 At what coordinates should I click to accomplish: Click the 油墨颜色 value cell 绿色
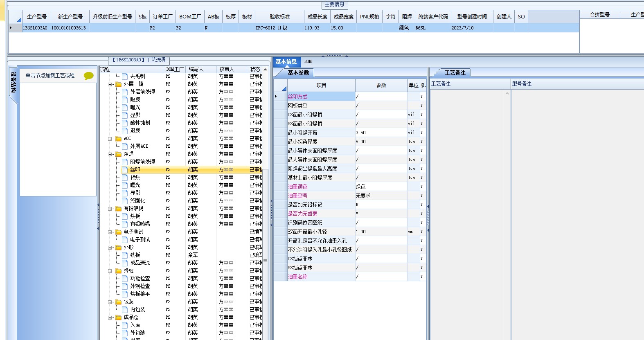tap(381, 187)
